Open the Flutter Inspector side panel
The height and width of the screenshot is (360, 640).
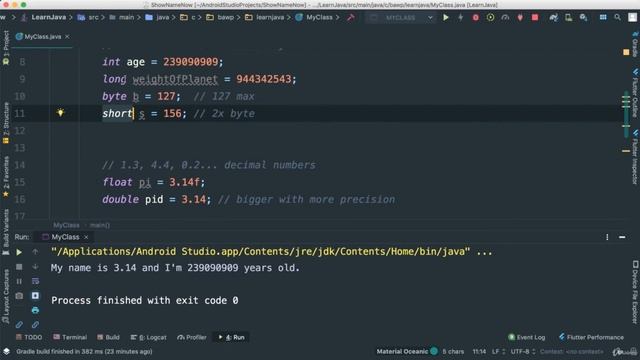coord(635,157)
